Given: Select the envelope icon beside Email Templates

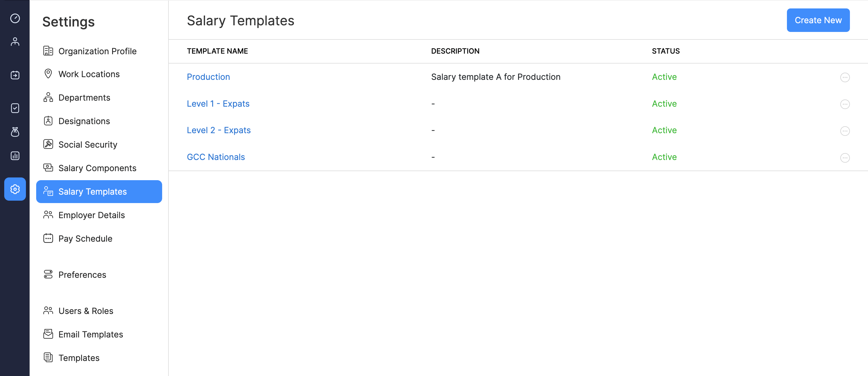Looking at the screenshot, I should (48, 334).
